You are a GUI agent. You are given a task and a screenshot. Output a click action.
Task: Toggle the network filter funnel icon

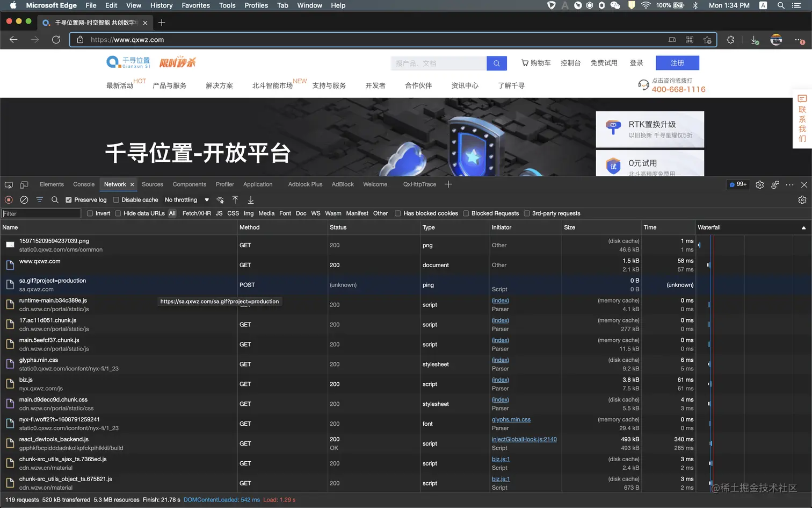[x=39, y=199]
